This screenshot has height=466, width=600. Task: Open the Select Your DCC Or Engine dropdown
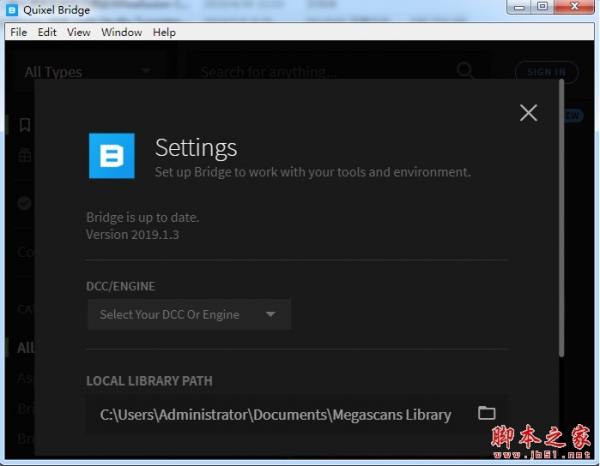point(189,314)
